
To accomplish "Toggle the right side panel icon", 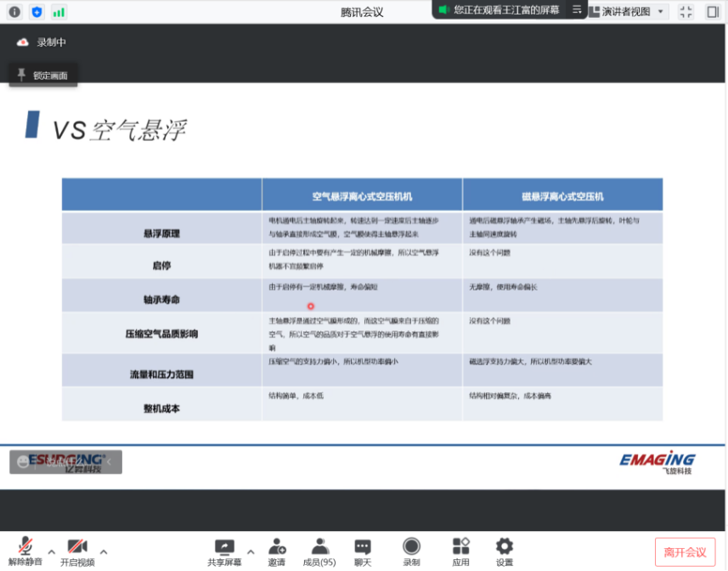I will pyautogui.click(x=713, y=12).
